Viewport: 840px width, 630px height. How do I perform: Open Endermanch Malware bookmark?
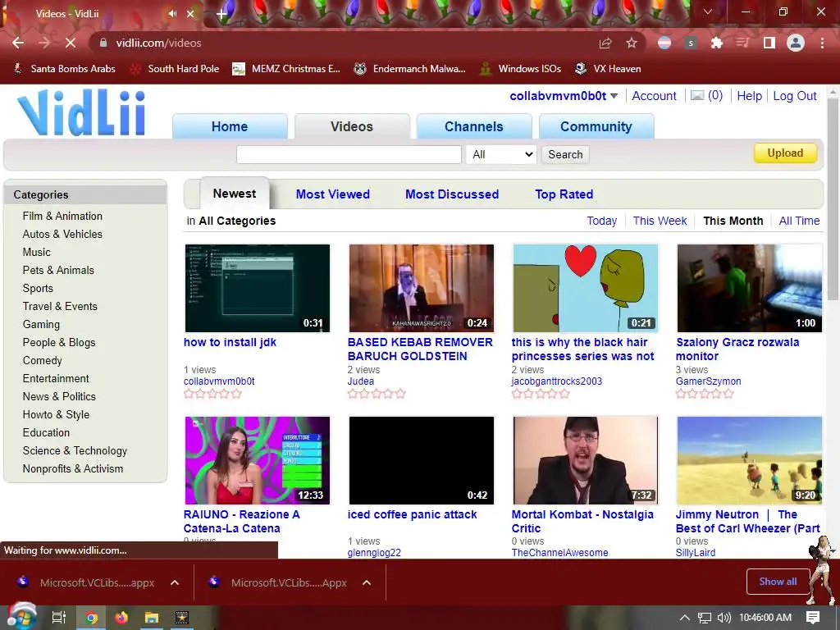click(410, 69)
